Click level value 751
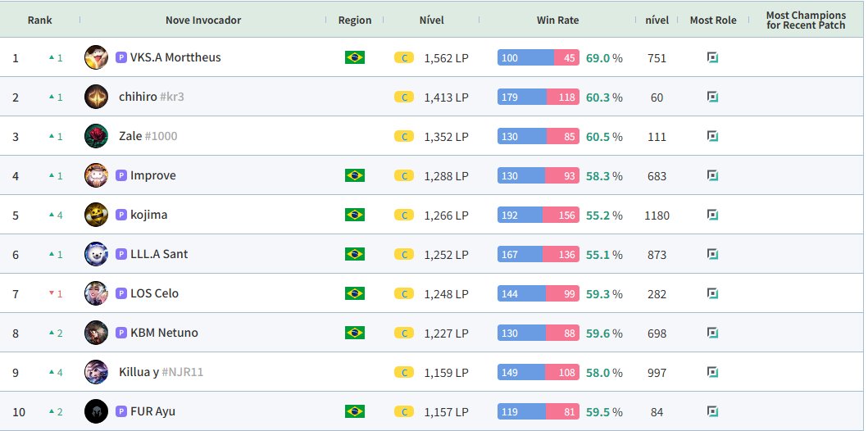The height and width of the screenshot is (431, 868). [657, 58]
